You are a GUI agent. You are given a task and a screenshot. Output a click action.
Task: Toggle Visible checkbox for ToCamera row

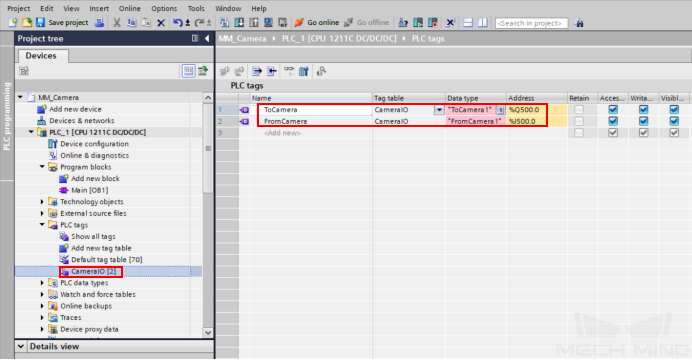click(674, 109)
